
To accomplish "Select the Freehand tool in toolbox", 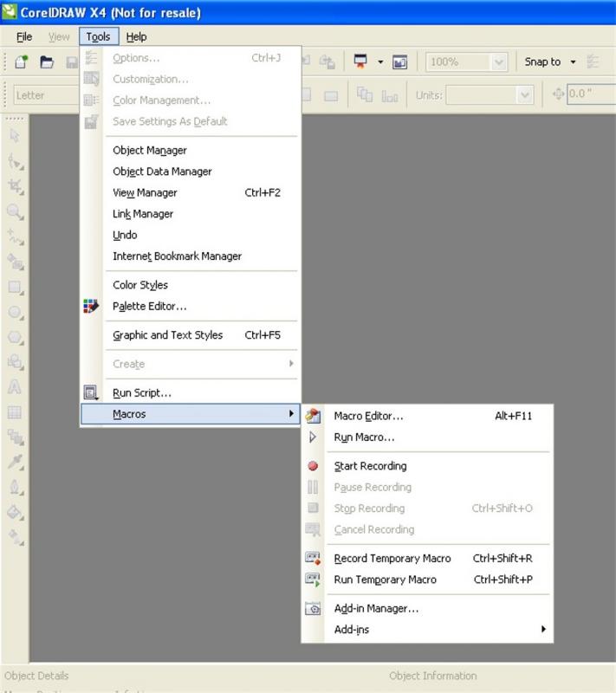I will tap(15, 237).
